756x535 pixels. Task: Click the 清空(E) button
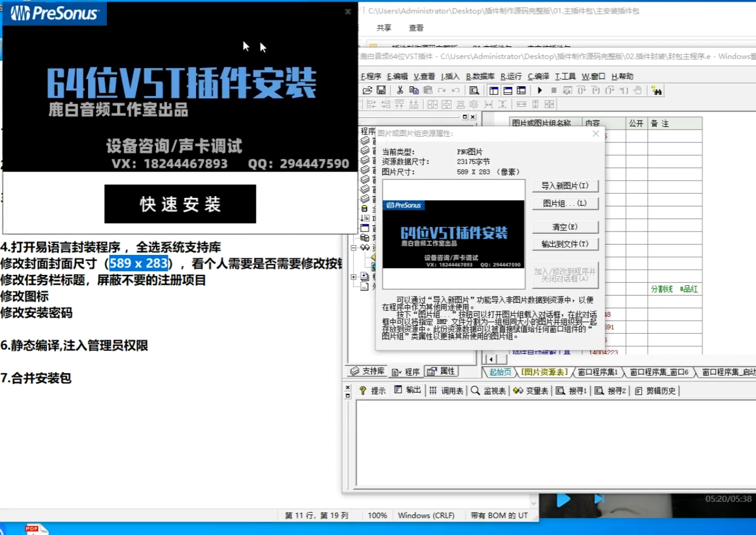coord(565,227)
